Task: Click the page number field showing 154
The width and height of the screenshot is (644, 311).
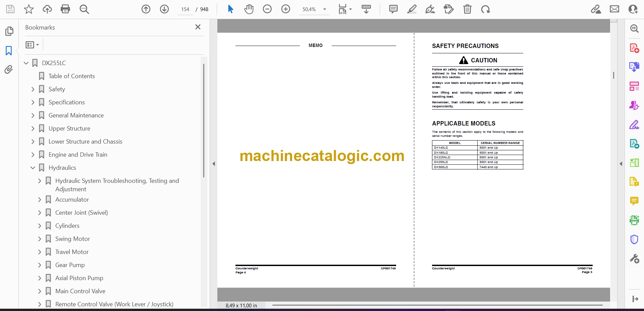Action: pos(185,9)
